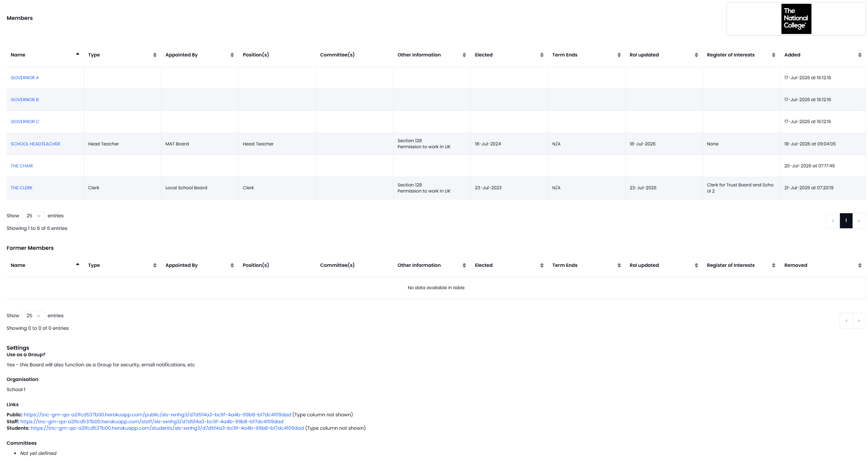Sort Former Members table by Name
This screenshot has width=868, height=461.
45,265
